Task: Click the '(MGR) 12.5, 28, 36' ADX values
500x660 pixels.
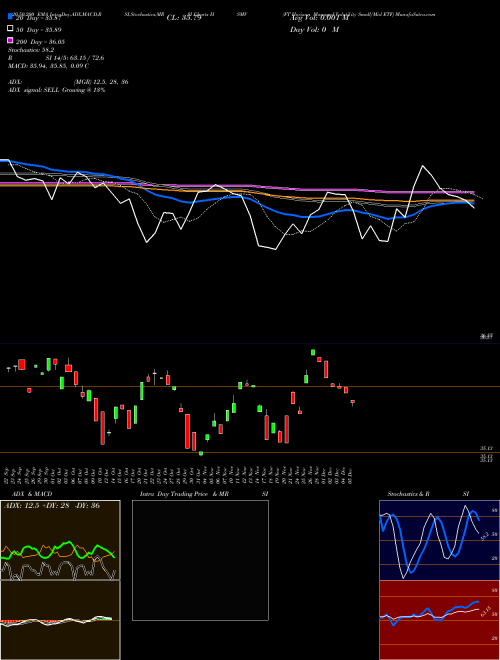Action: [x=101, y=82]
